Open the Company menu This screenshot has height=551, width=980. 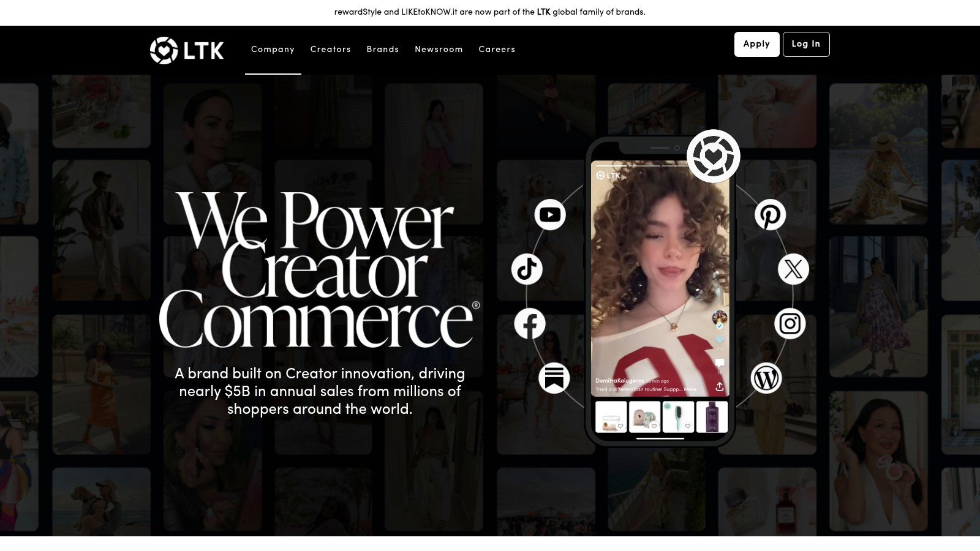click(x=273, y=50)
